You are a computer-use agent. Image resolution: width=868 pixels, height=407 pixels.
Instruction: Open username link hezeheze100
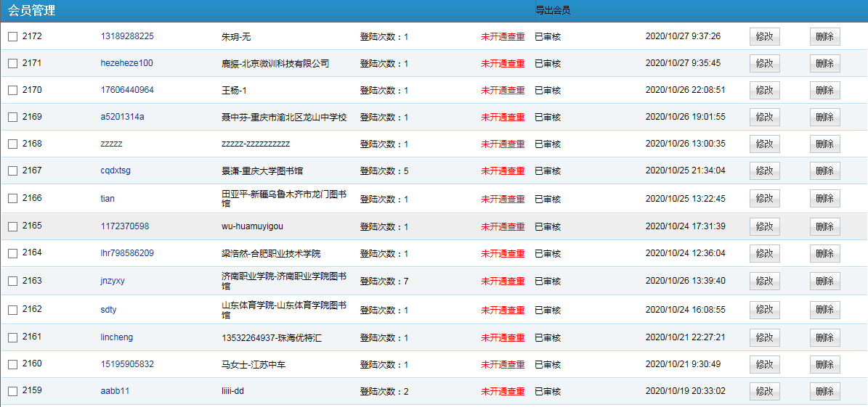126,63
